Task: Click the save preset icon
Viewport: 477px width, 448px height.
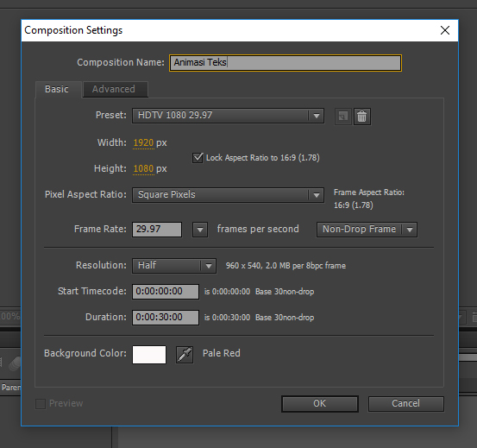Action: (342, 117)
